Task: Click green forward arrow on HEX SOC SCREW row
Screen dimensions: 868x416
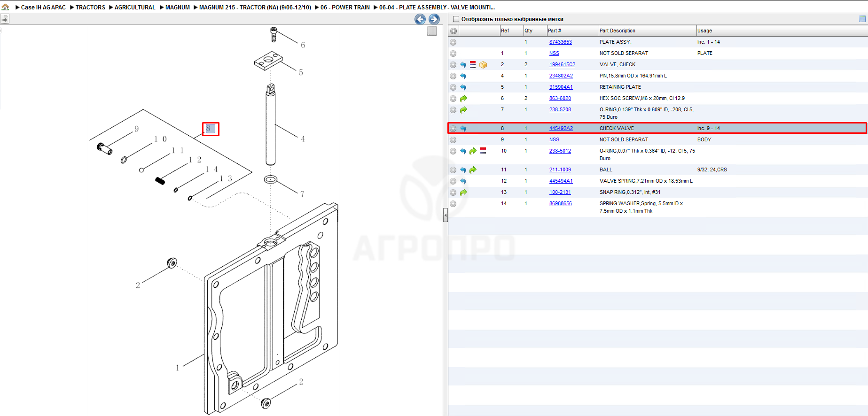Action: click(x=463, y=99)
